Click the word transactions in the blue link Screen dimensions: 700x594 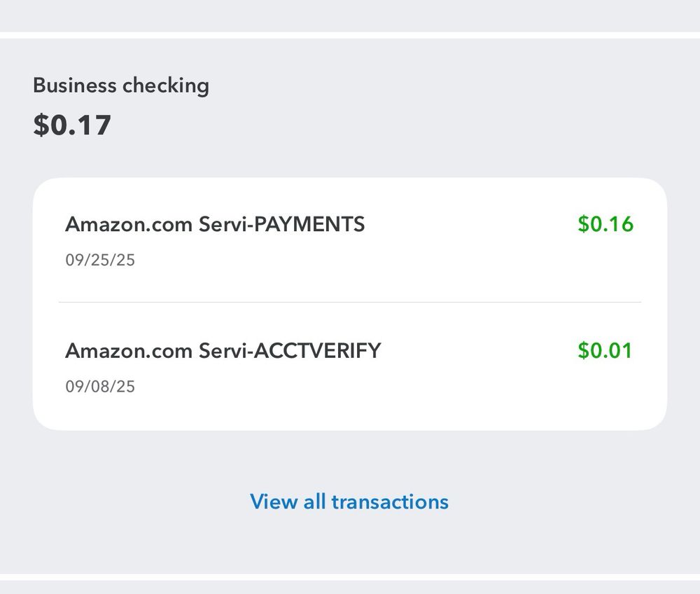point(390,502)
